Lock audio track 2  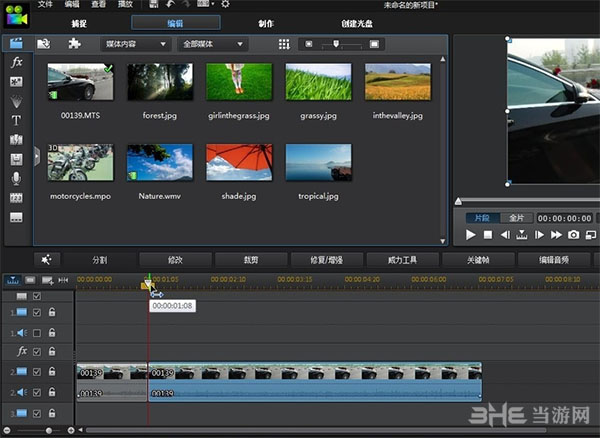[52, 392]
